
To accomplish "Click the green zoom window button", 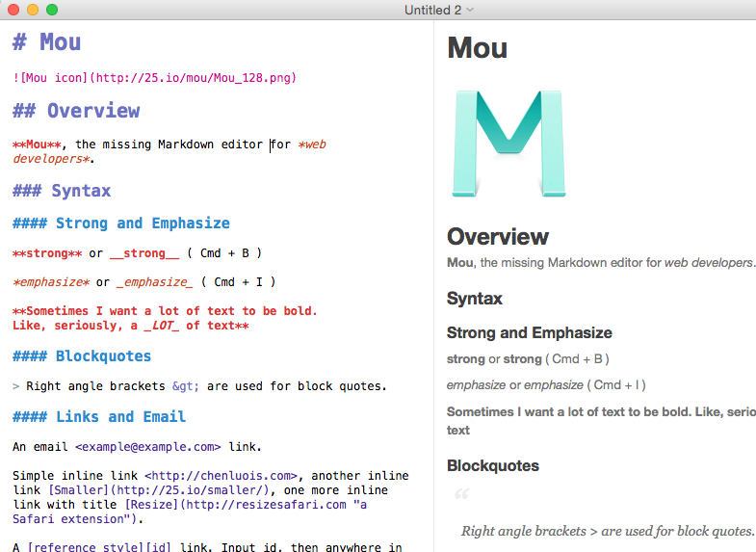I will tap(52, 10).
